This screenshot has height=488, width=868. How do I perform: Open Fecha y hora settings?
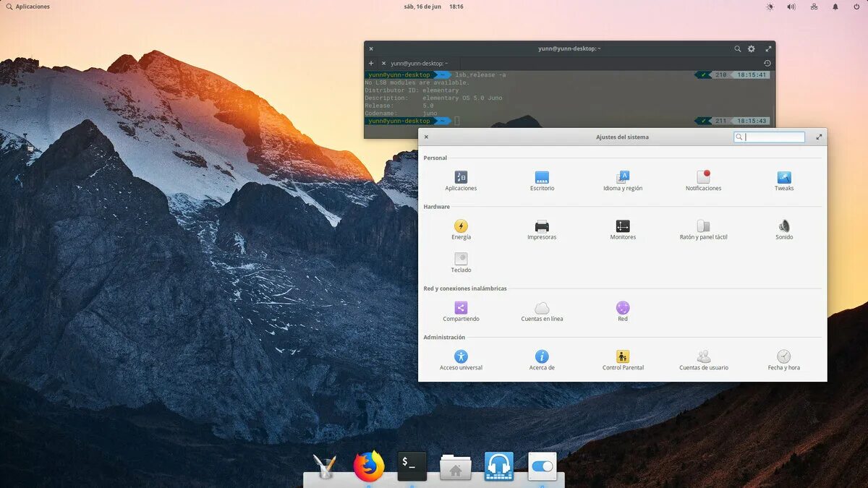(x=783, y=357)
